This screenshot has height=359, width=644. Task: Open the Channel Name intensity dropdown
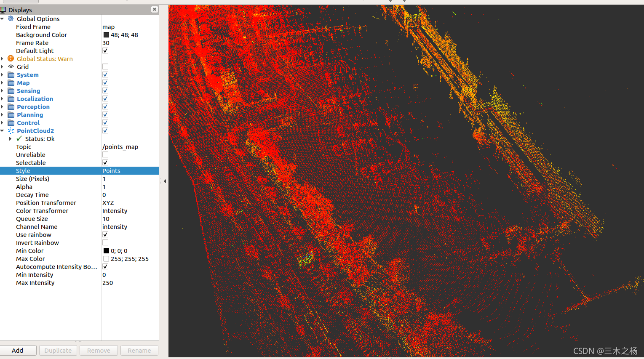tap(130, 226)
